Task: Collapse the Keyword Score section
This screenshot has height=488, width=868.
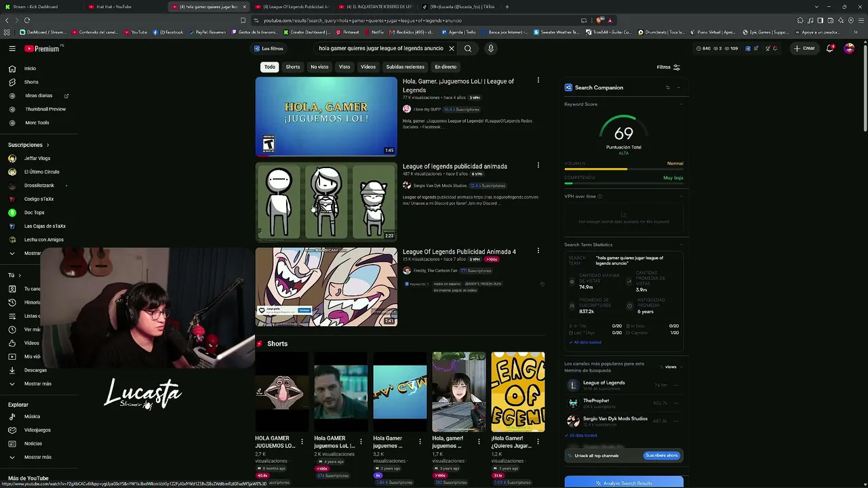Action: tap(682, 104)
